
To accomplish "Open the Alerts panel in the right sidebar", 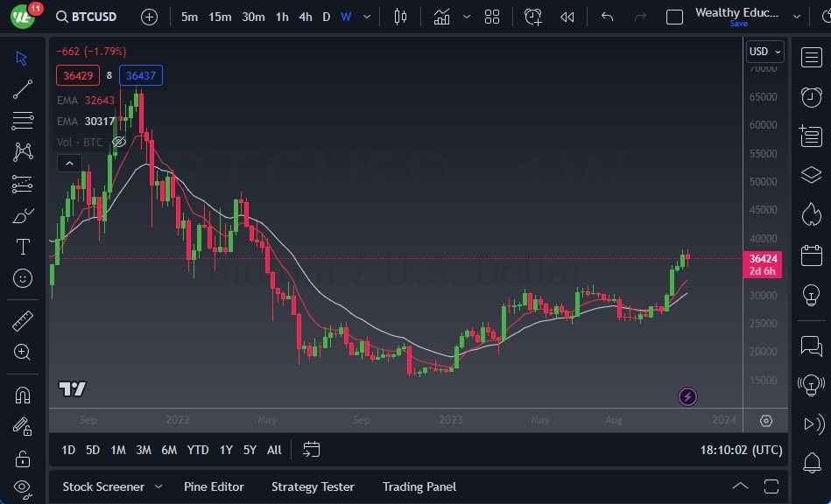I will (810, 97).
